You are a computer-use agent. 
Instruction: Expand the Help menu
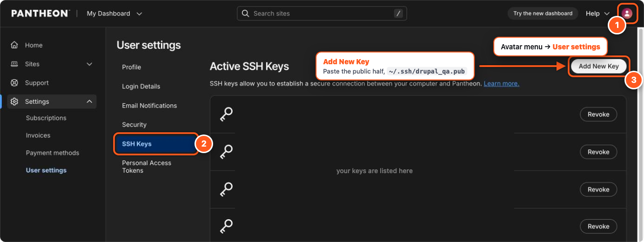tap(597, 13)
